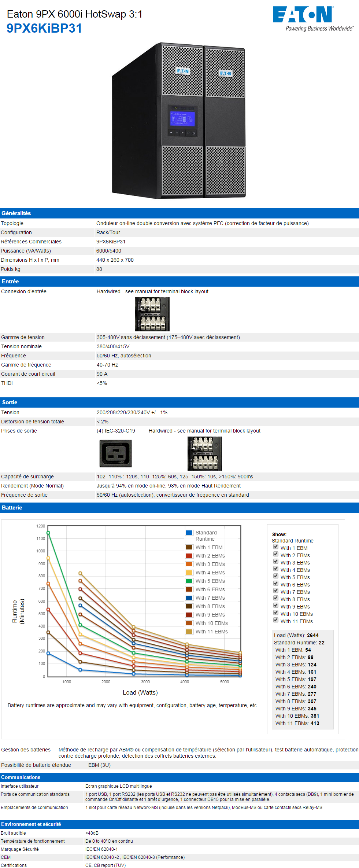This screenshot has width=359, height=868.
Task: Click the "Capacité de surcharge" row label
Action: 27,477
